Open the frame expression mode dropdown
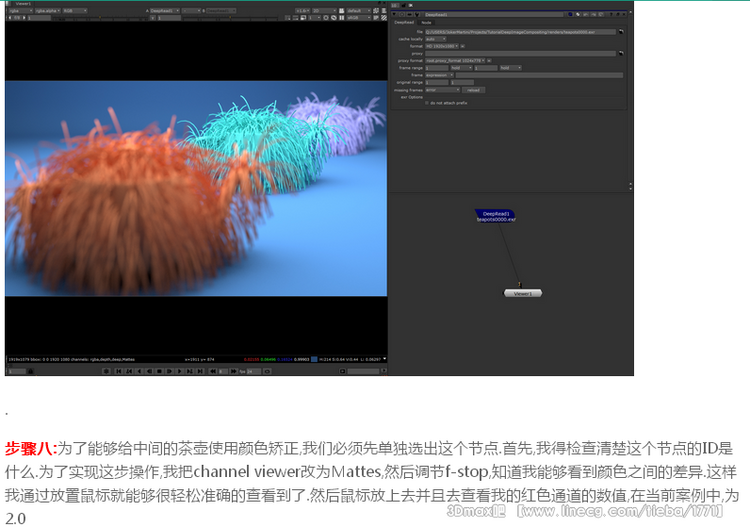The image size is (750, 527). point(440,75)
